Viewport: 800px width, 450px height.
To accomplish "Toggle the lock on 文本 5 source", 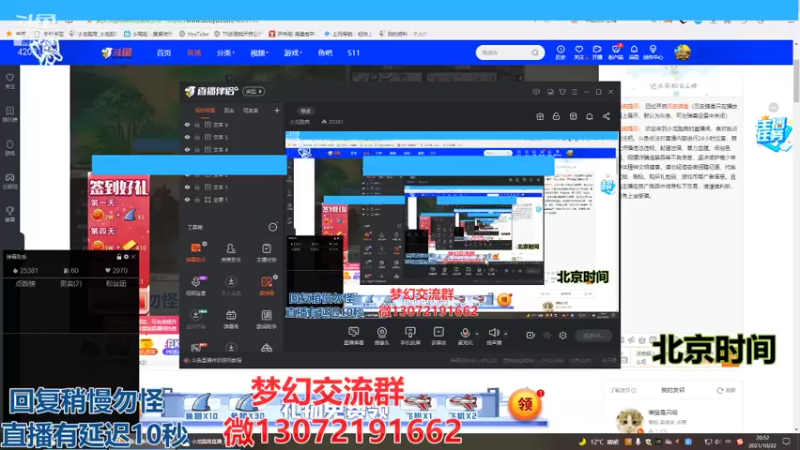I will (x=197, y=137).
